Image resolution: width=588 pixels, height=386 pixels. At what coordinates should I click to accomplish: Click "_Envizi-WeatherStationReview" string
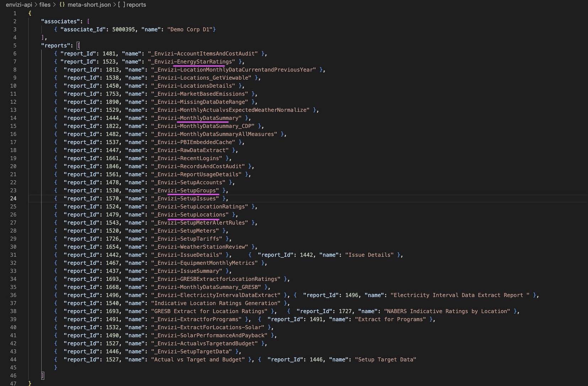tap(199, 247)
